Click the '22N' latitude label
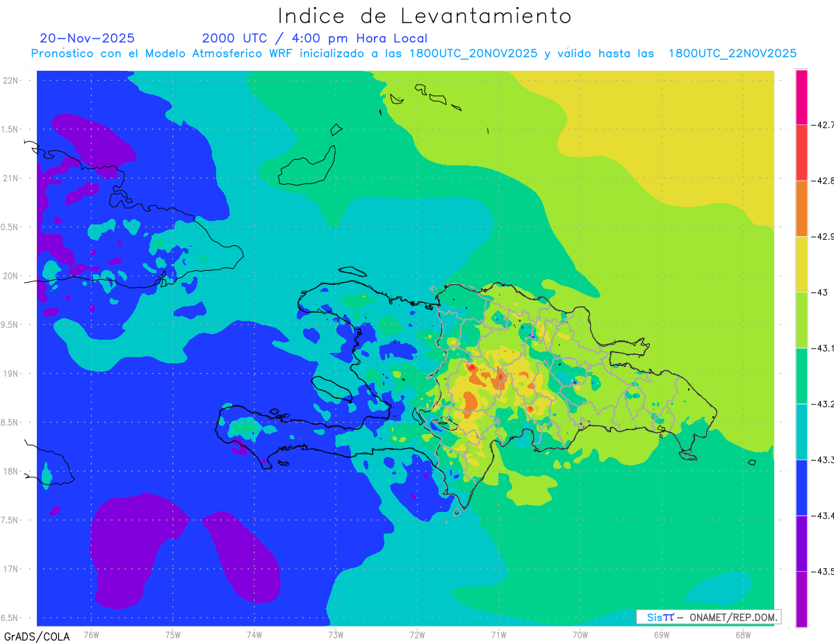This screenshot has height=644, width=834. tap(11, 81)
